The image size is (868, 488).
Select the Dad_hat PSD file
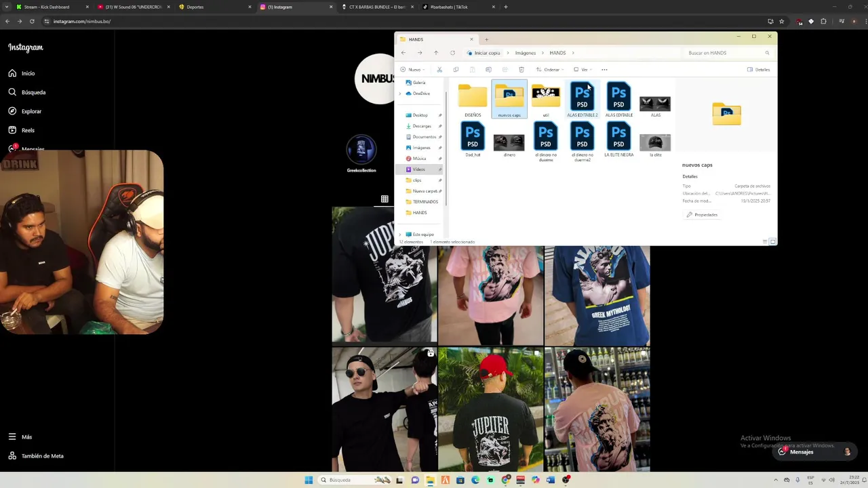473,139
